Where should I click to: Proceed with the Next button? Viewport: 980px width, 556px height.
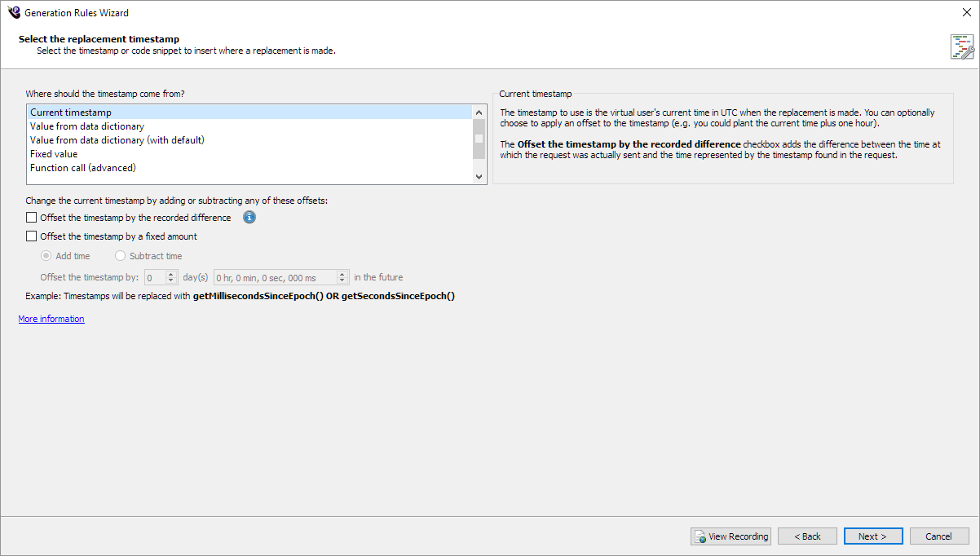tap(873, 536)
